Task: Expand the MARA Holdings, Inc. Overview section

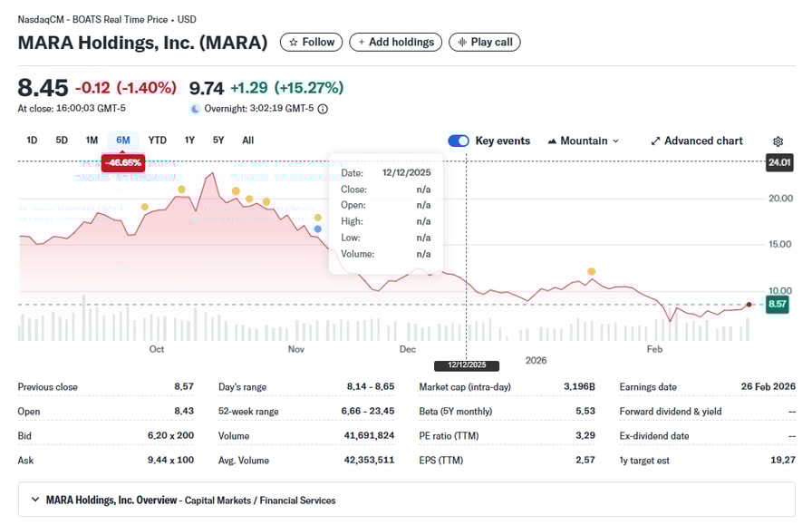Action: (35, 500)
